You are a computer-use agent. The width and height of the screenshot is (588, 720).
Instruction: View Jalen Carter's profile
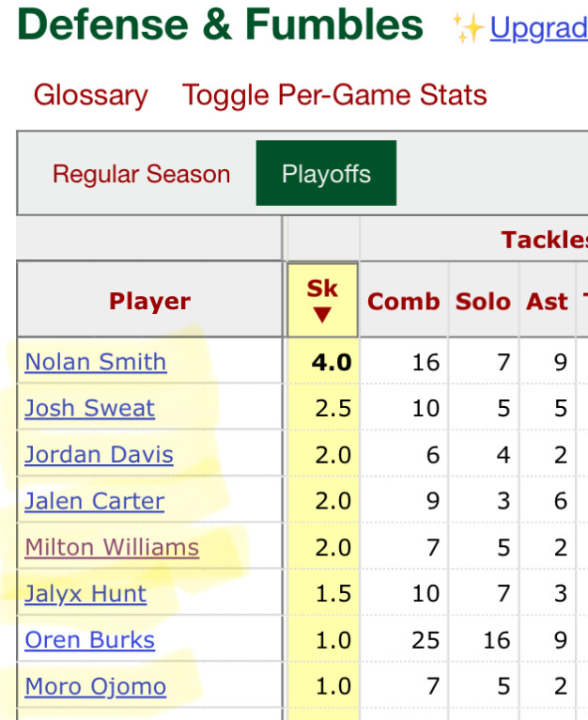(x=94, y=501)
